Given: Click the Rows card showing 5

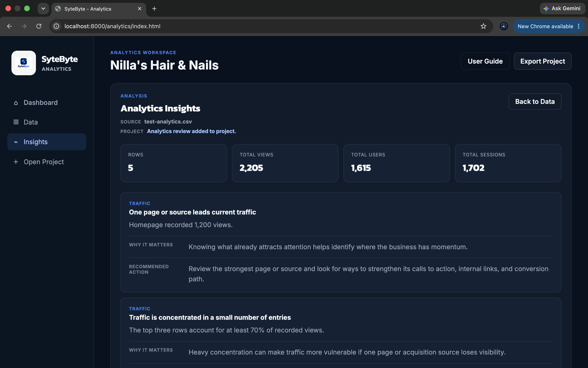Looking at the screenshot, I should pyautogui.click(x=174, y=163).
